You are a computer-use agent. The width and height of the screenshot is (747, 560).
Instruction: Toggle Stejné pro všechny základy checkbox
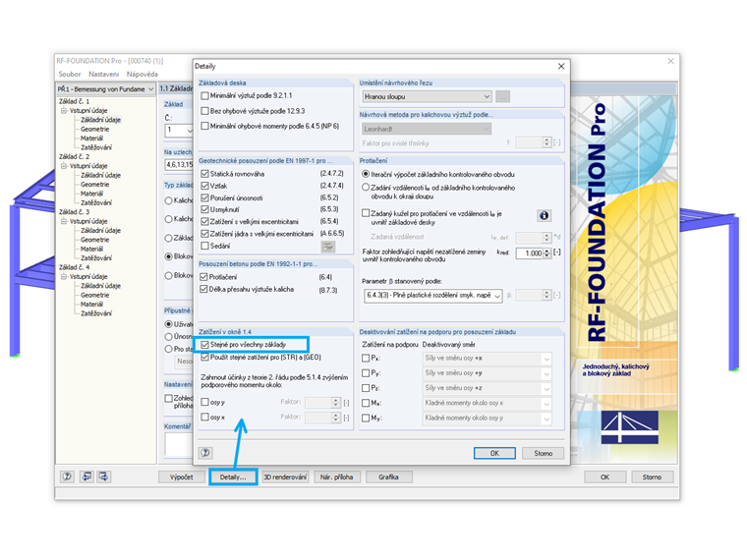coord(204,344)
